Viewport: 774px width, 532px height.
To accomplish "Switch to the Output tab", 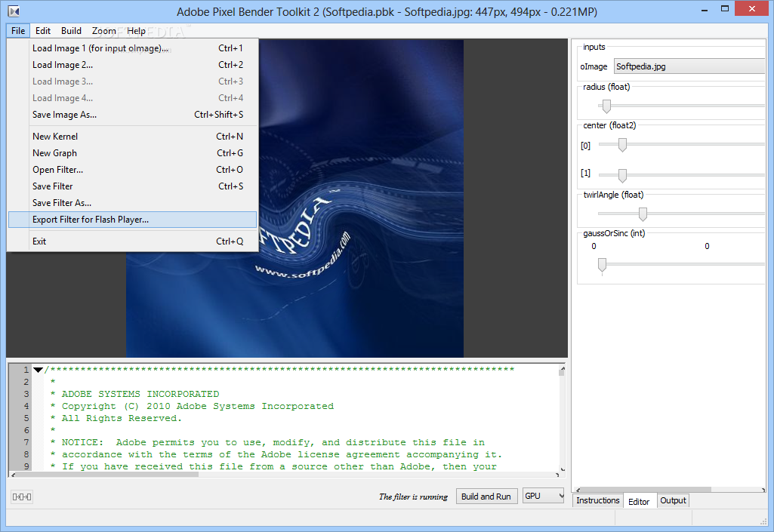I will tap(673, 500).
